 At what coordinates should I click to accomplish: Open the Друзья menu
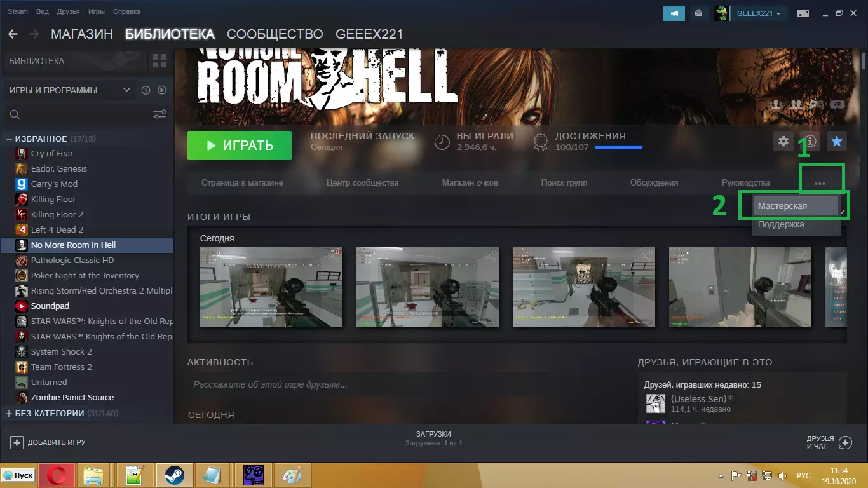69,12
